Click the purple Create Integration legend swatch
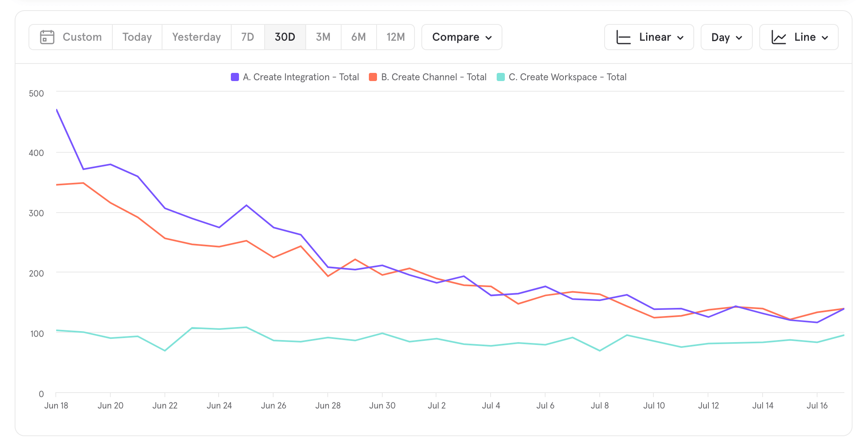Image resolution: width=868 pixels, height=448 pixels. point(235,77)
